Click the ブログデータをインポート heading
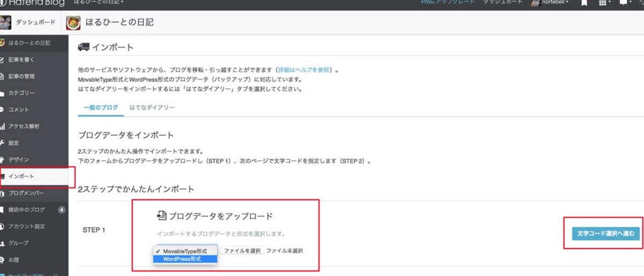Viewport: 644px width, 276px height. click(126, 135)
